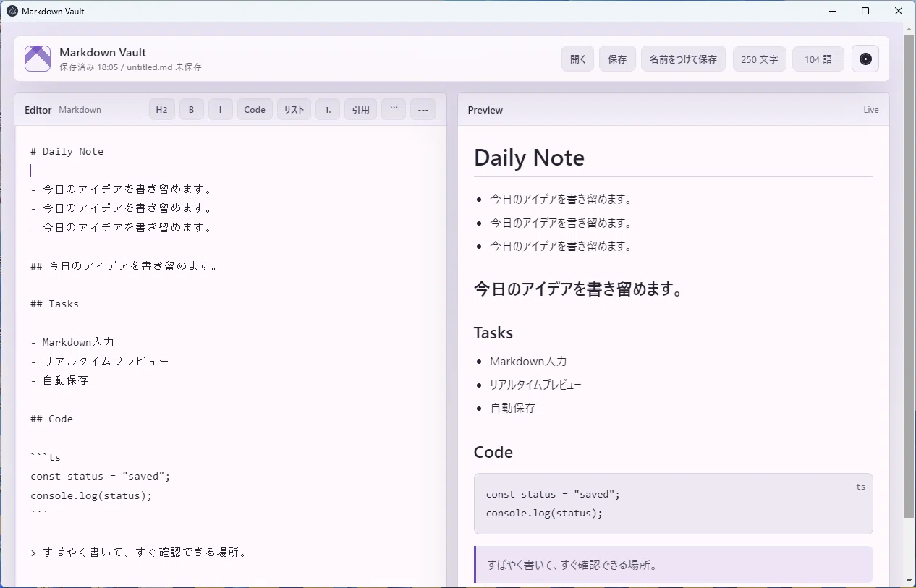
Task: Click the Markdown Vault app logo icon
Action: coord(38,59)
